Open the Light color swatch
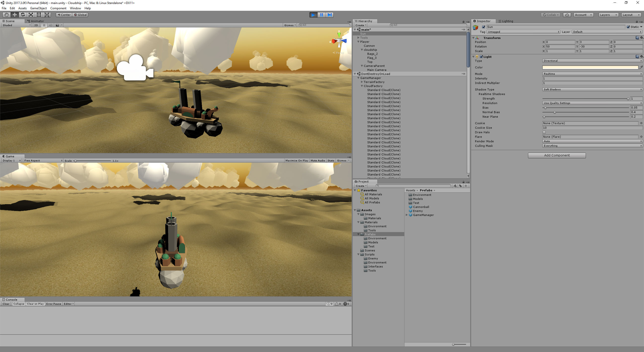 tap(590, 67)
